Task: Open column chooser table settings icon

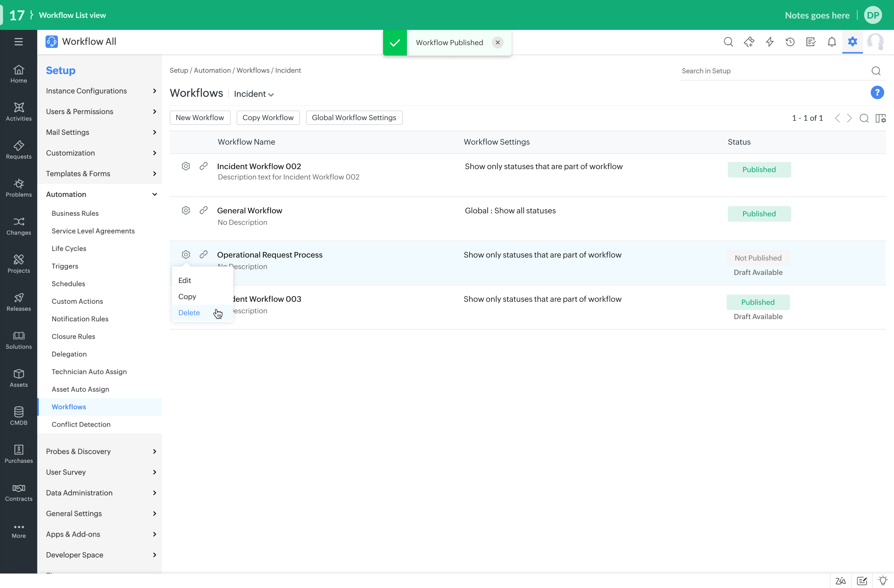Action: click(881, 118)
